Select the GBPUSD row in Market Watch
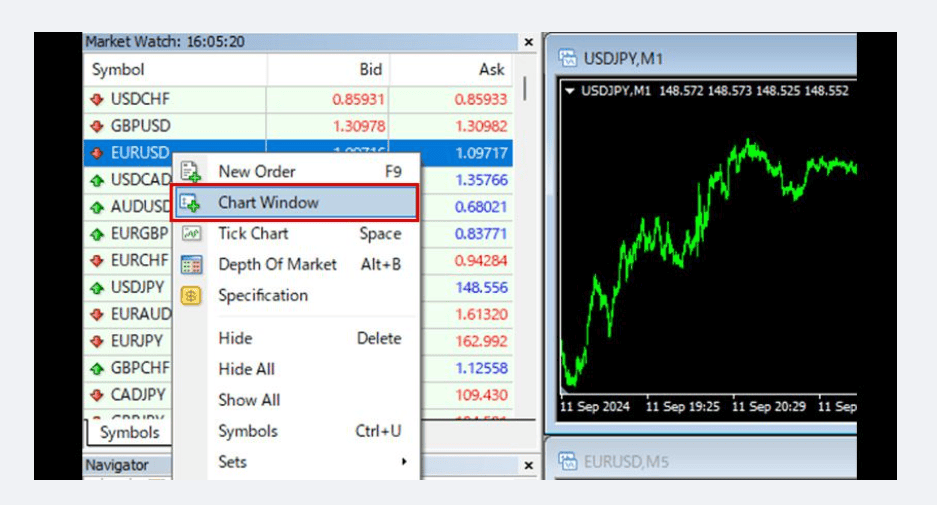Screen dimensions: 937x505 click(298, 126)
